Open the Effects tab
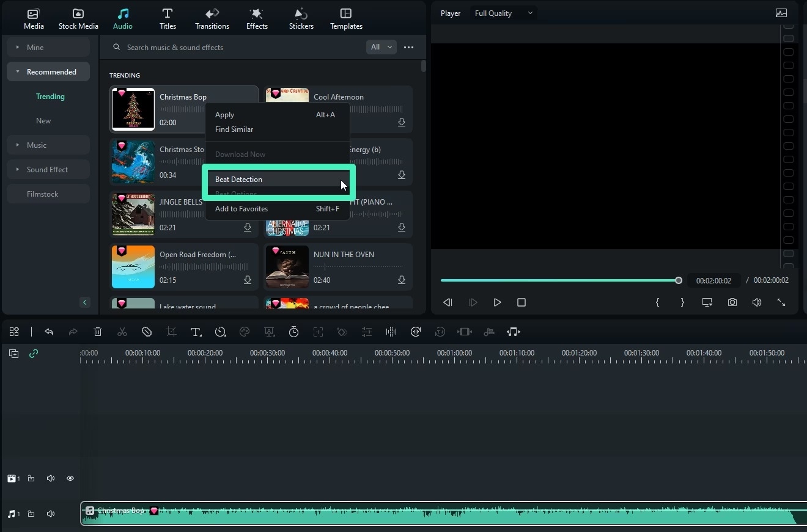The width and height of the screenshot is (807, 532). [x=257, y=19]
